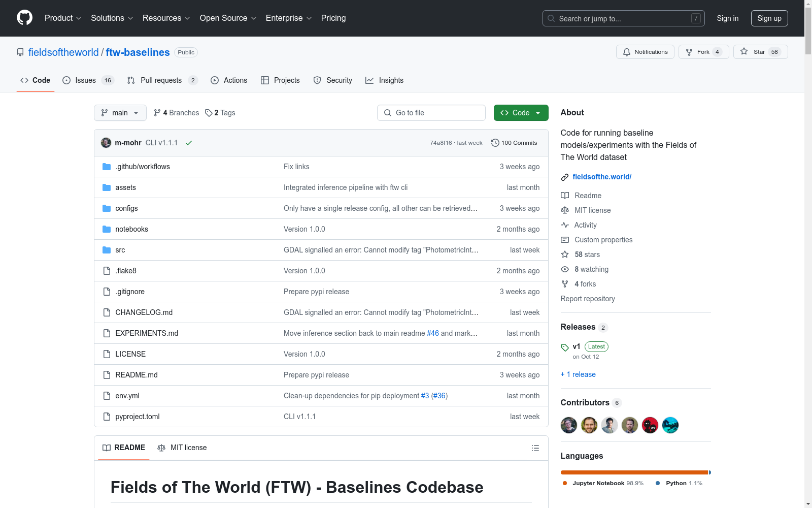The image size is (812, 508).
Task: Switch to the Issues tab
Action: pyautogui.click(x=88, y=80)
